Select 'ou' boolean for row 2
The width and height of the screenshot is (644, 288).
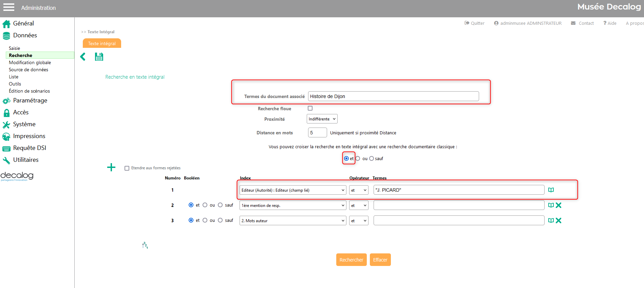coord(205,205)
